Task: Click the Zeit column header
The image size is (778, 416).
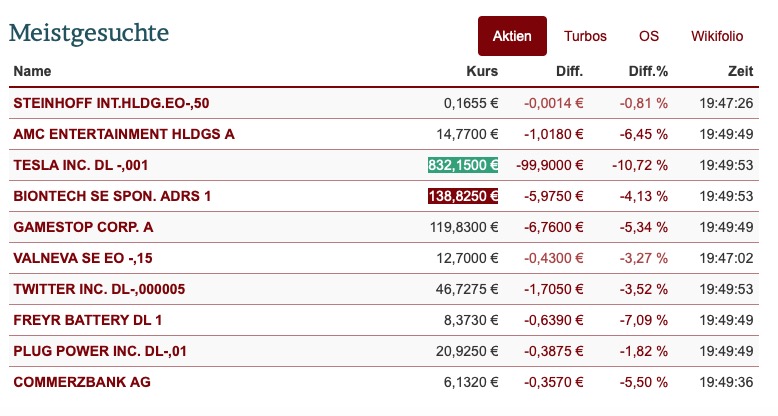Action: pos(740,71)
